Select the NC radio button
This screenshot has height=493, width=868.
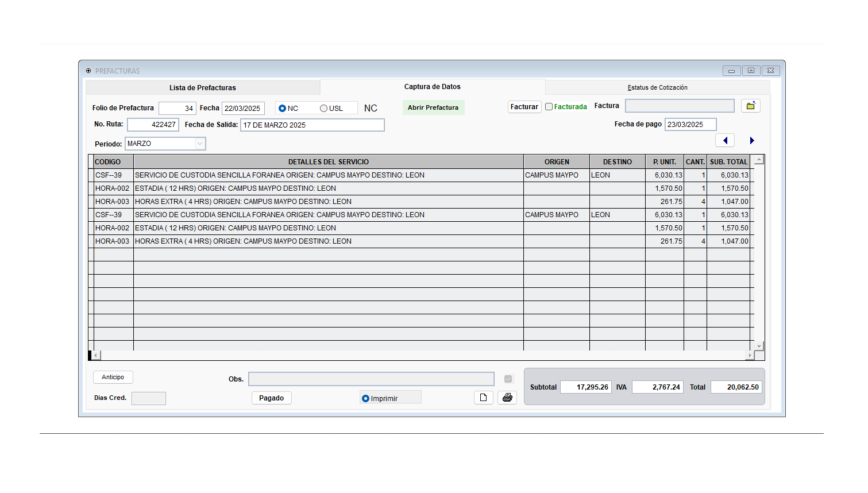(282, 109)
